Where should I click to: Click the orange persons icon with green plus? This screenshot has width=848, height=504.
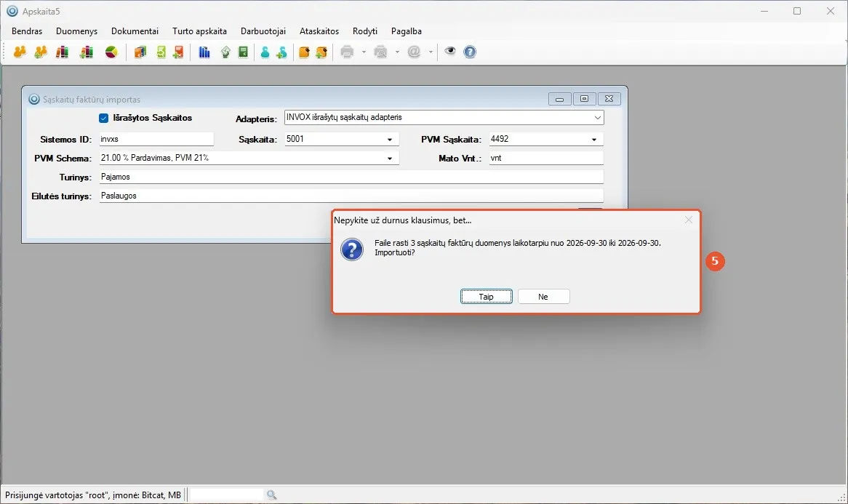point(41,52)
